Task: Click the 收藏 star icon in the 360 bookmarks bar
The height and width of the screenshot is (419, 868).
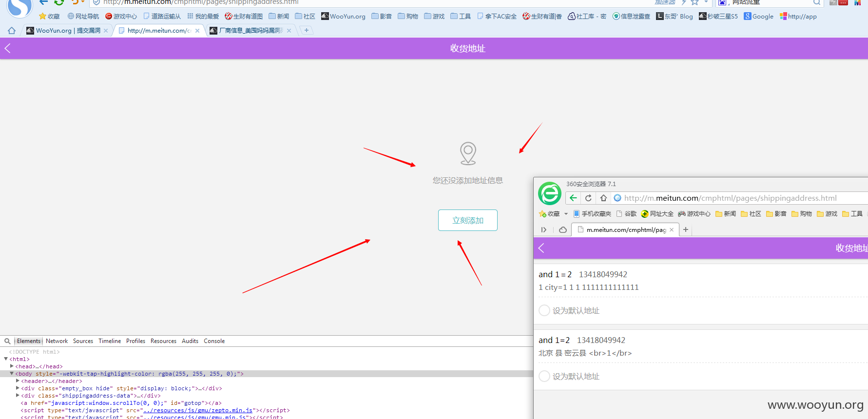Action: [542, 214]
